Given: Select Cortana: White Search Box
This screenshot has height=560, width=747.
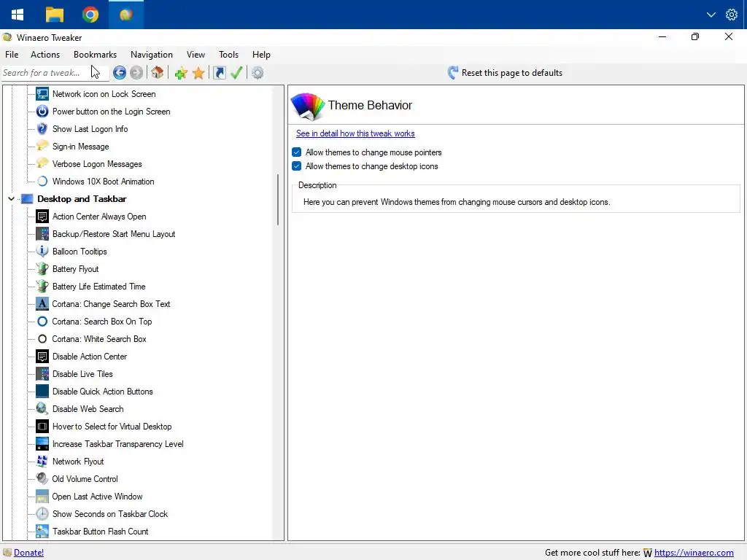Looking at the screenshot, I should point(99,339).
